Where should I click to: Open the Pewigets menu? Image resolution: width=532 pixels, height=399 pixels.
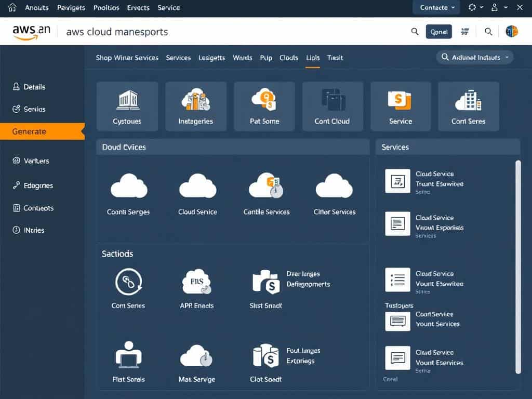71,7
